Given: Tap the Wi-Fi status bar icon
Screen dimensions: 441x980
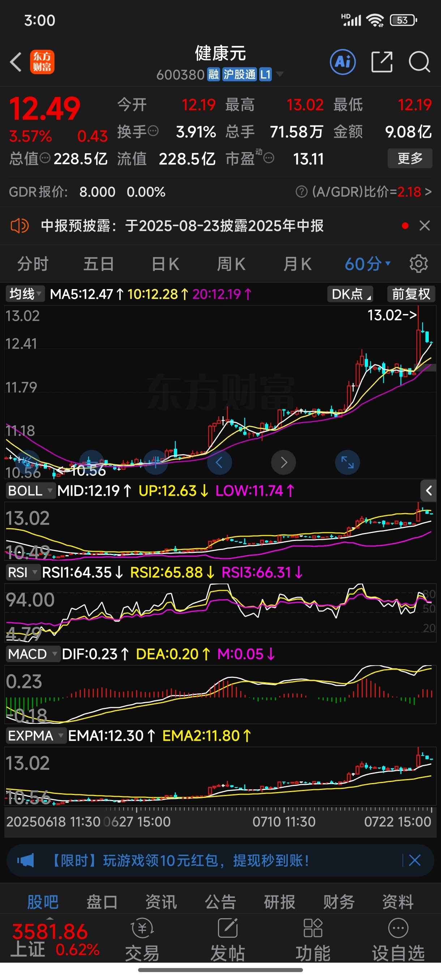Looking at the screenshot, I should 375,20.
